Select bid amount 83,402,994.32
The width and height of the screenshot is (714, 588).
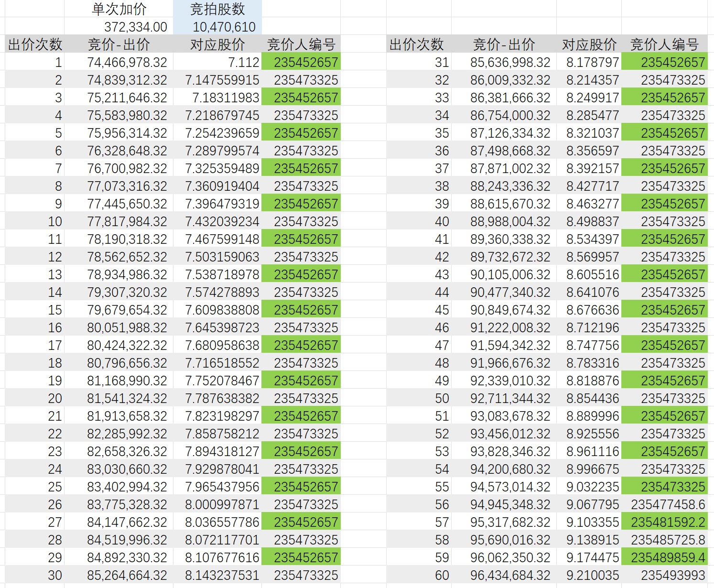click(x=119, y=487)
